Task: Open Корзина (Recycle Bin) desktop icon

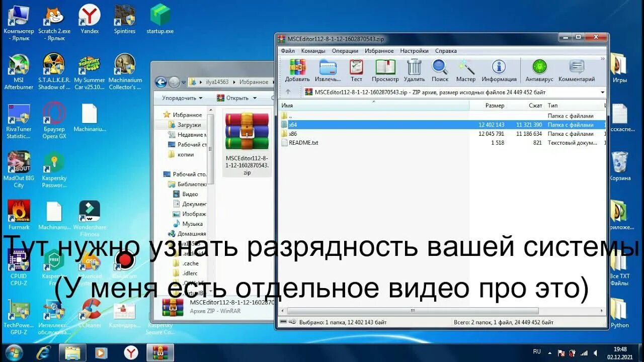Action: click(619, 166)
